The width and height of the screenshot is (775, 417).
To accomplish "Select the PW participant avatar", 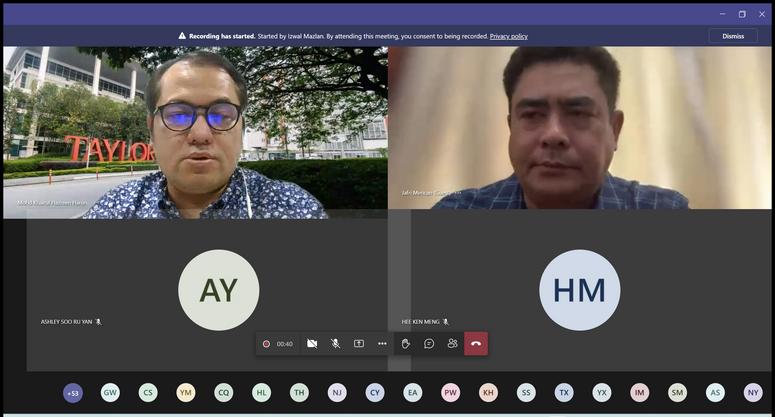I will click(451, 393).
